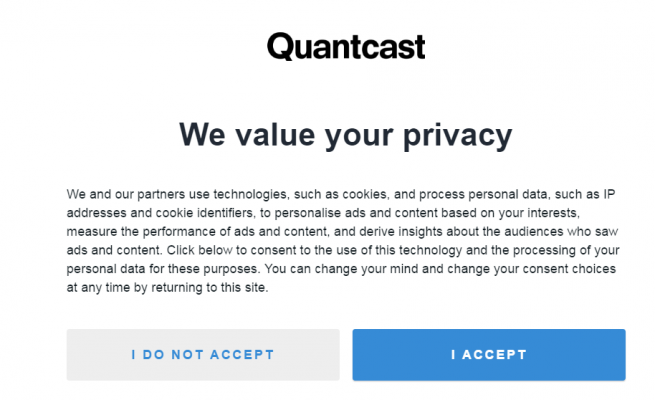Click the letter Q in the Quantcast logo

pos(279,46)
